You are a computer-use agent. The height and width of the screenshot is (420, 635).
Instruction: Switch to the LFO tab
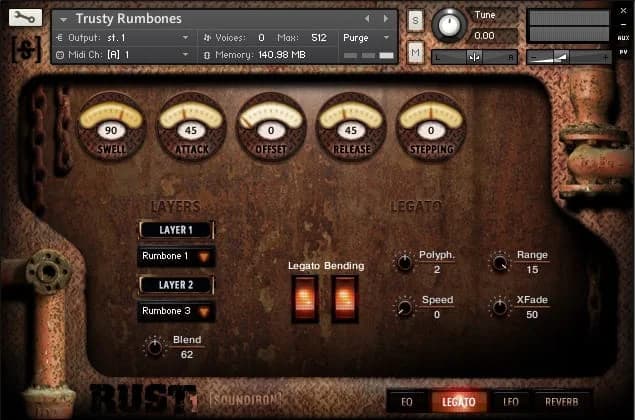(511, 402)
